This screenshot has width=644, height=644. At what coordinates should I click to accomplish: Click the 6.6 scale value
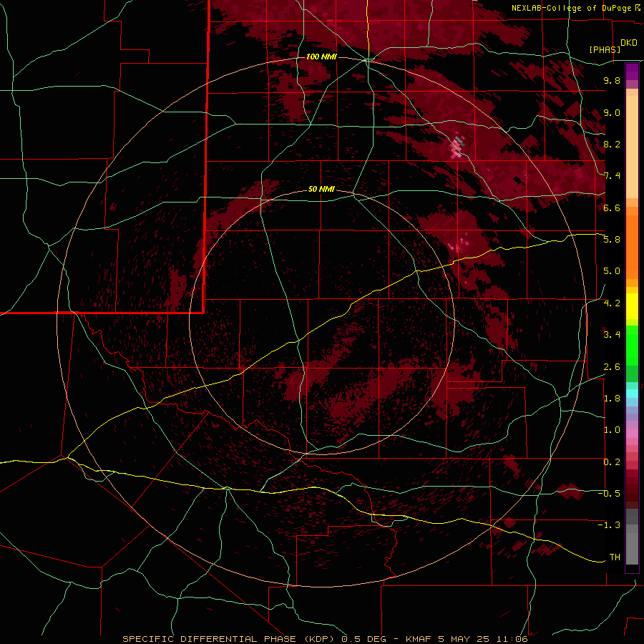pyautogui.click(x=612, y=208)
